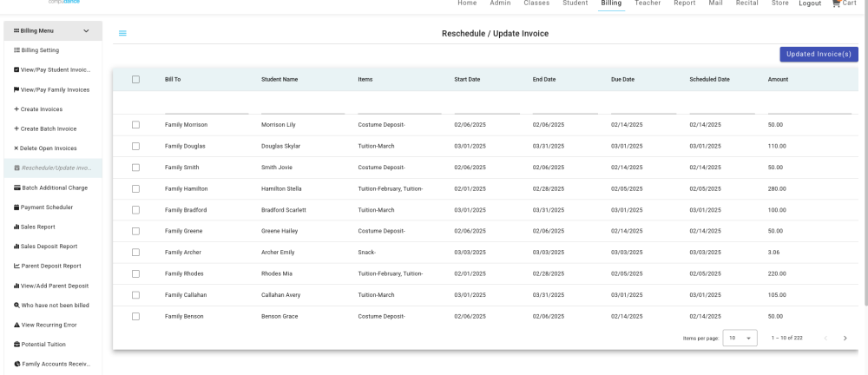This screenshot has width=868, height=375.
Task: Check the Family Benson row checkbox
Action: (x=135, y=316)
